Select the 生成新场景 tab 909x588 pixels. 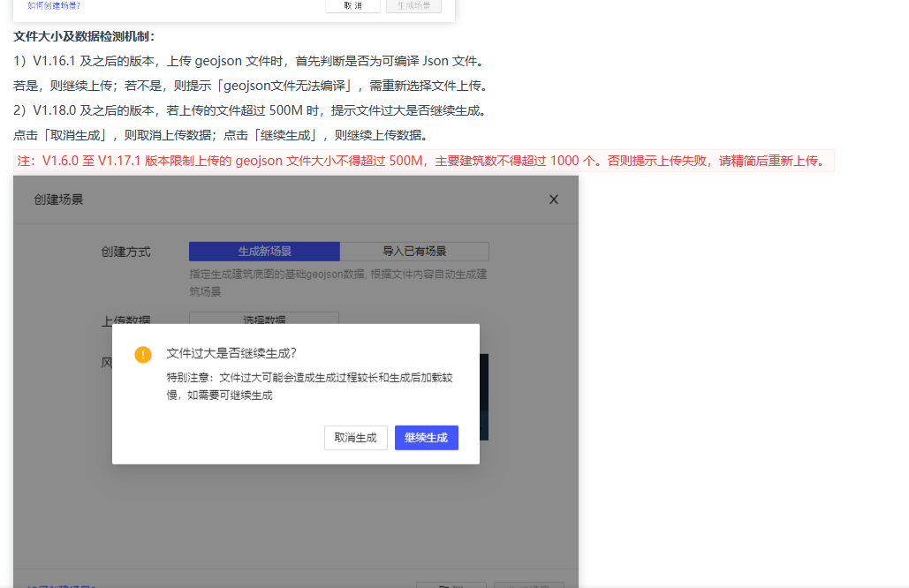pos(264,252)
